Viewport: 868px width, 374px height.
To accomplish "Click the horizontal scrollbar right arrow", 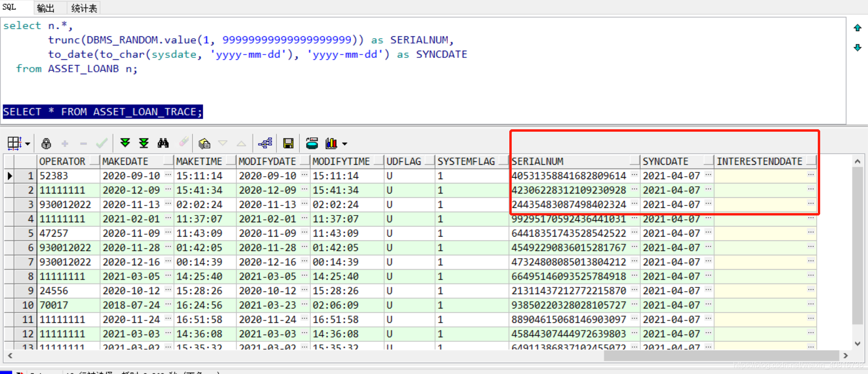I will click(x=846, y=356).
